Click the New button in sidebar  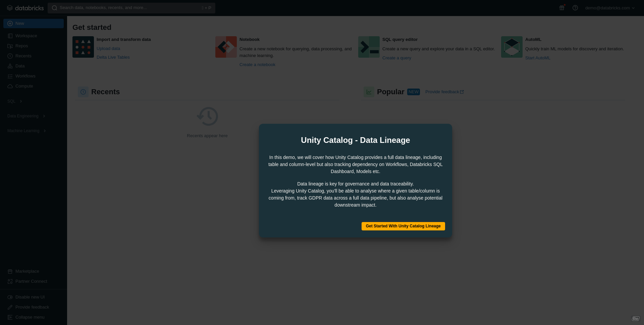pos(34,23)
